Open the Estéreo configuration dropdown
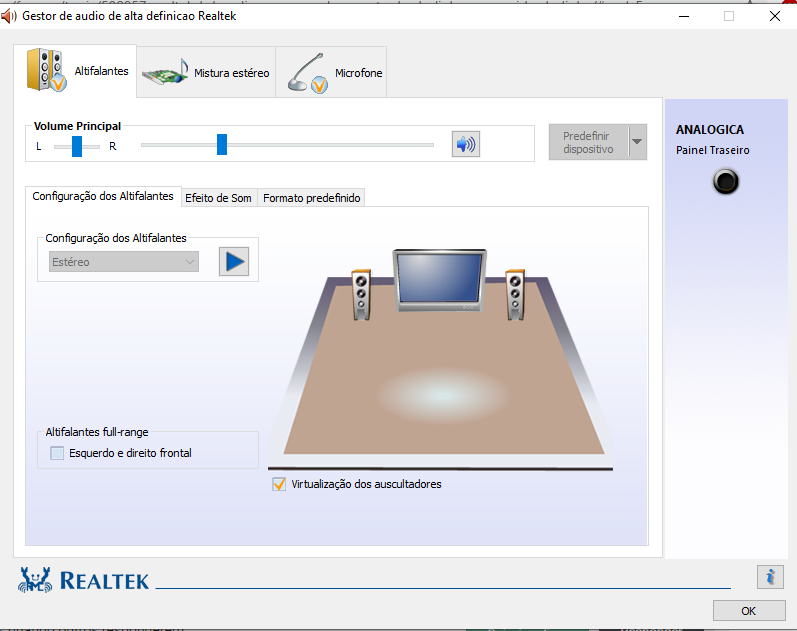This screenshot has width=797, height=631. pos(124,262)
